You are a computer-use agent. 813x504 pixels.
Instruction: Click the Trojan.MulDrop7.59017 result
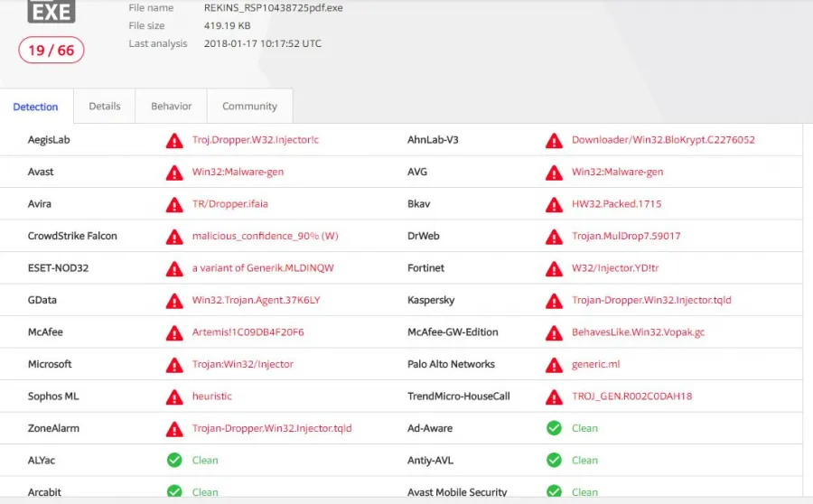626,236
